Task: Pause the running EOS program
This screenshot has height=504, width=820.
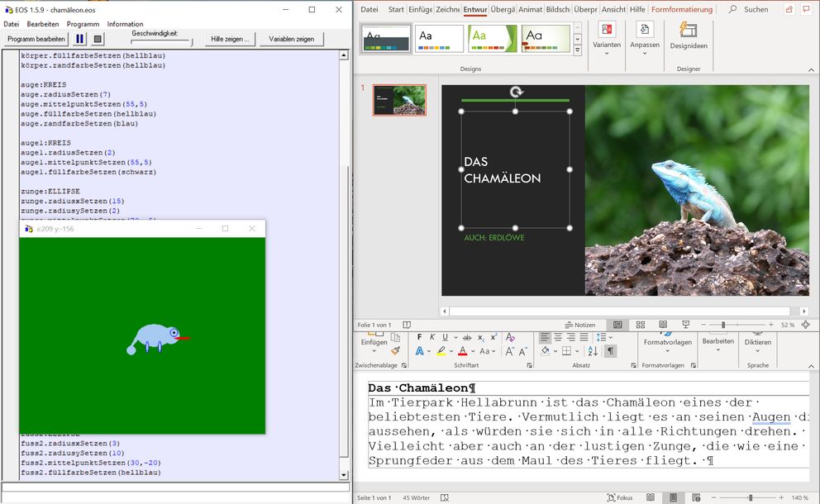Action: (80, 39)
